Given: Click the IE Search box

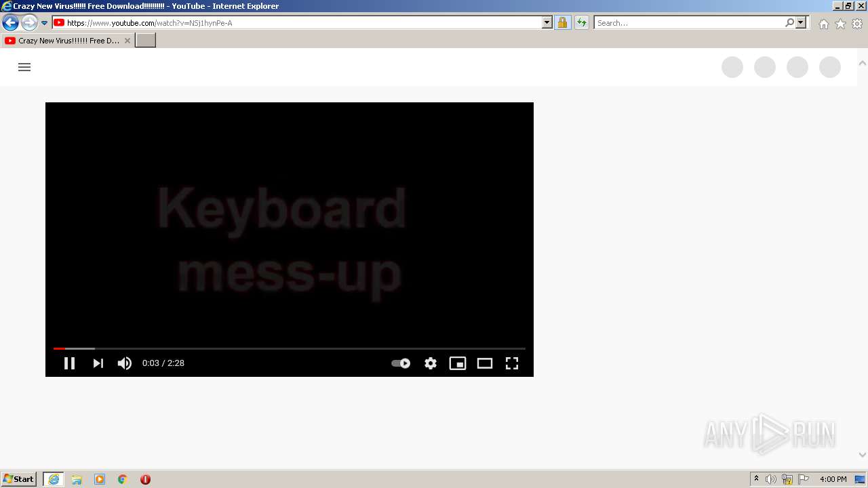Looking at the screenshot, I should (x=689, y=23).
